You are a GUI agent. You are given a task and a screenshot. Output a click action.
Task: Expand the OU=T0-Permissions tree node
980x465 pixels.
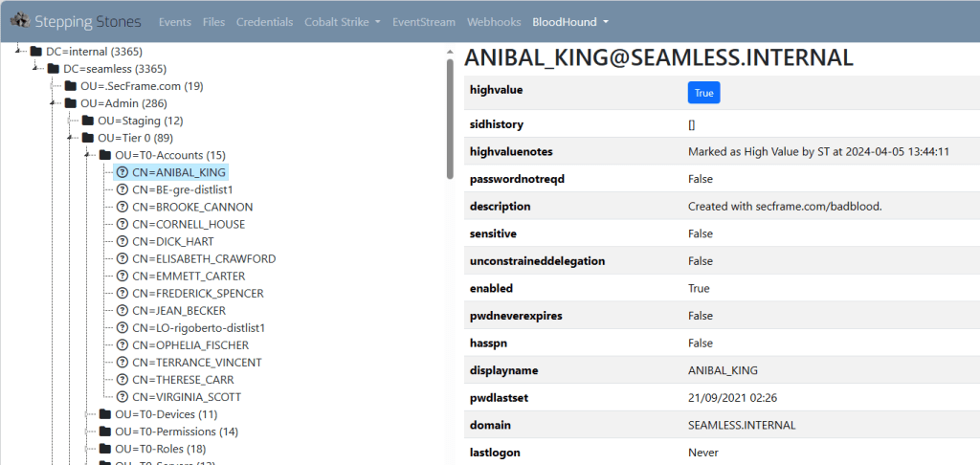88,432
